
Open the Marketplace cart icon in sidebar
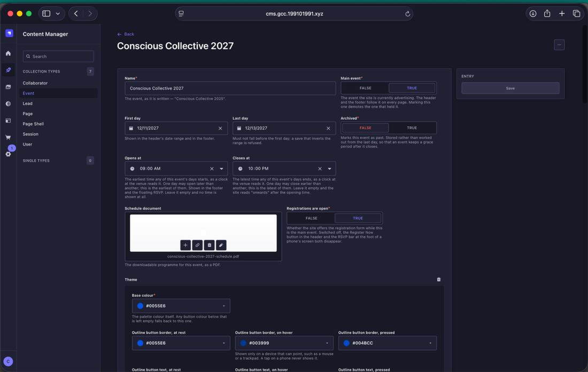(x=8, y=137)
